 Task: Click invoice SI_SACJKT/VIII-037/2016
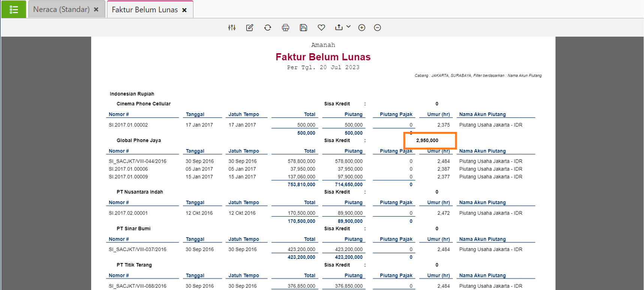click(x=138, y=250)
